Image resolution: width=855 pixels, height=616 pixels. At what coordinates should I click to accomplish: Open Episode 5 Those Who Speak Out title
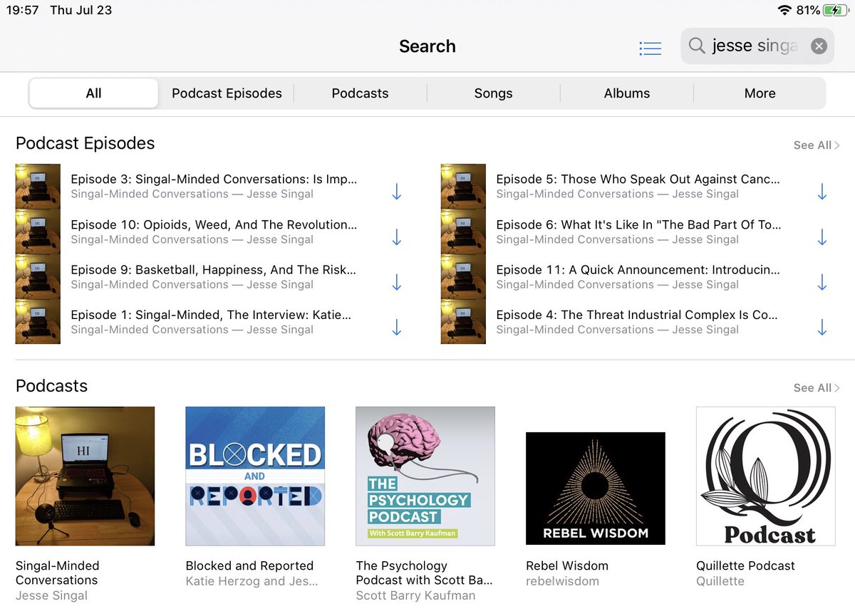point(638,179)
